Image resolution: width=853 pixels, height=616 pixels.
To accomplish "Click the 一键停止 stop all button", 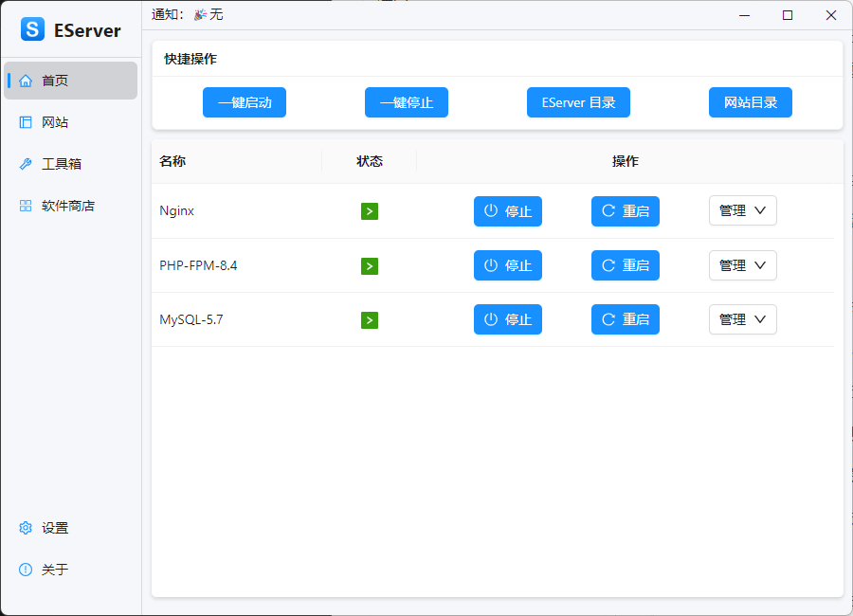I will click(407, 102).
